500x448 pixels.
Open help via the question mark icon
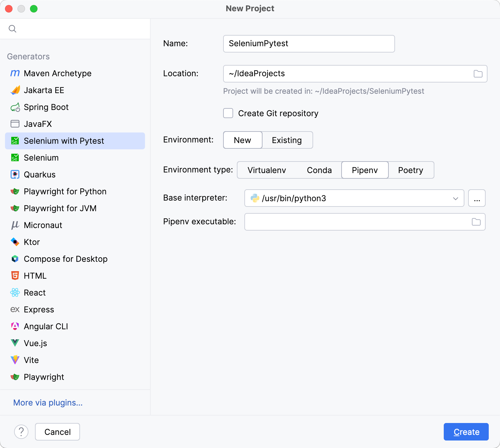[x=21, y=432]
